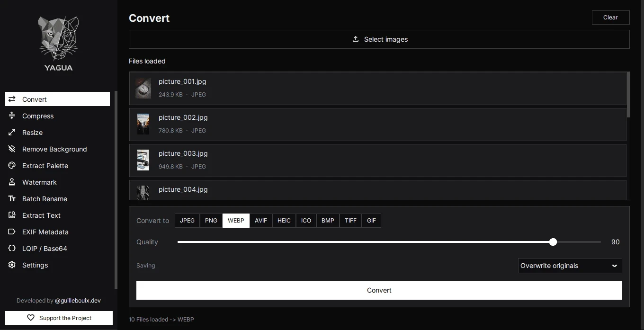Click the heart icon on Support button
644x330 pixels.
(x=31, y=318)
